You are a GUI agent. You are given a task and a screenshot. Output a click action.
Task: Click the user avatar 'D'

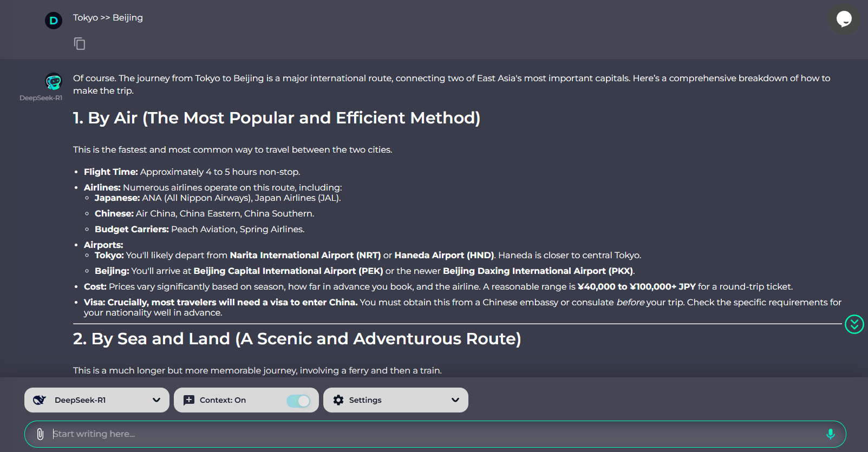tap(54, 21)
